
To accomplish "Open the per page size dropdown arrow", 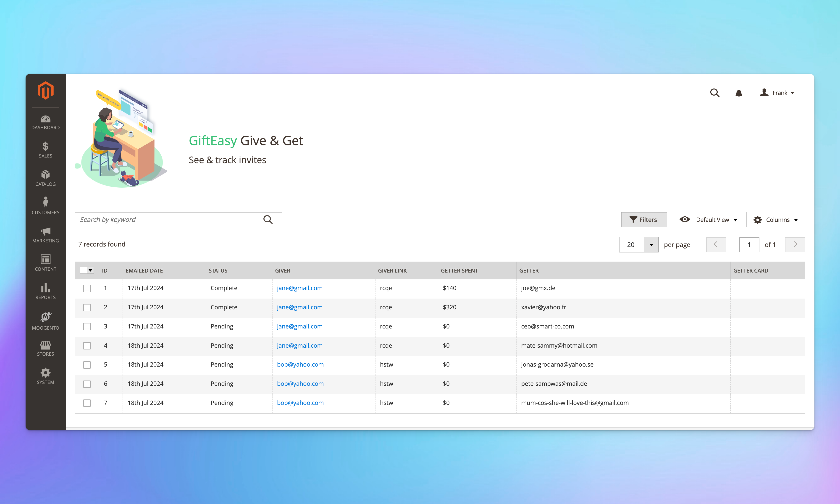I will [x=651, y=244].
